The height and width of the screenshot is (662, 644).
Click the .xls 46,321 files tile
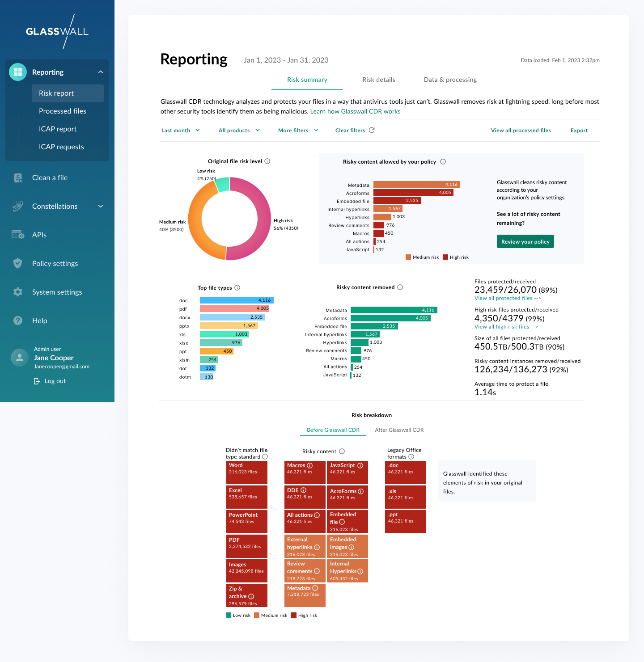point(406,497)
